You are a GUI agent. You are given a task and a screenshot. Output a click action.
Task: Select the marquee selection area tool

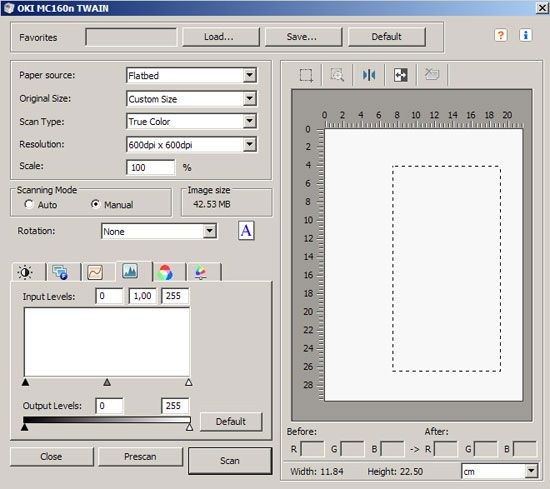(306, 75)
